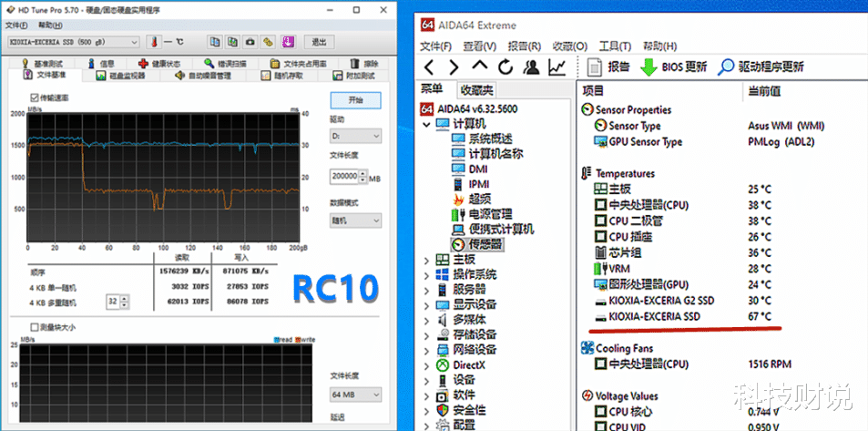This screenshot has height=431, width=868.
Task: Open the 64 MB file length dropdown
Action: pyautogui.click(x=355, y=395)
